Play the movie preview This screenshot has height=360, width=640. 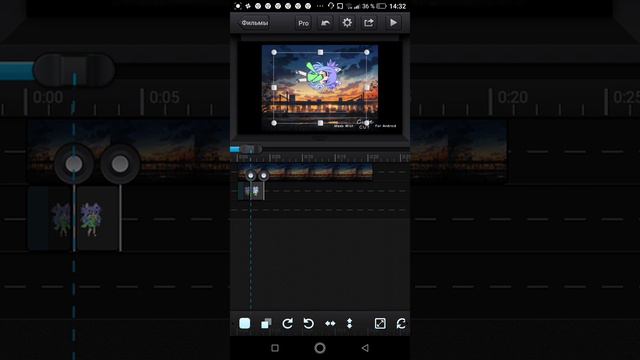click(393, 23)
